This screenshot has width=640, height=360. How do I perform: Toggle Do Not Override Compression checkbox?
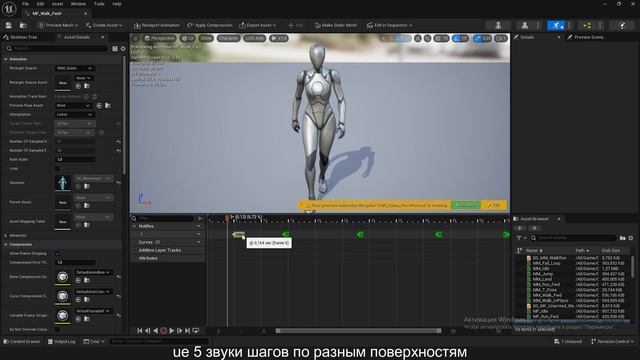click(x=58, y=329)
